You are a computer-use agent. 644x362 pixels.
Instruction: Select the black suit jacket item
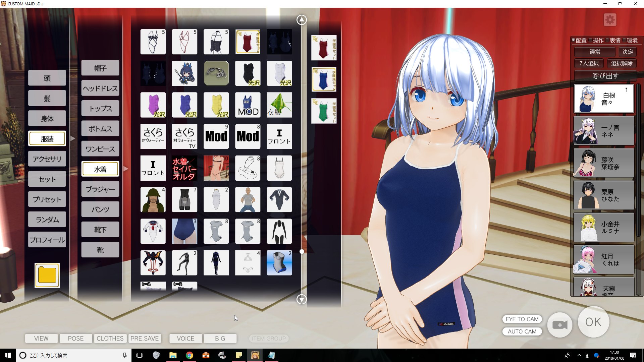click(279, 199)
